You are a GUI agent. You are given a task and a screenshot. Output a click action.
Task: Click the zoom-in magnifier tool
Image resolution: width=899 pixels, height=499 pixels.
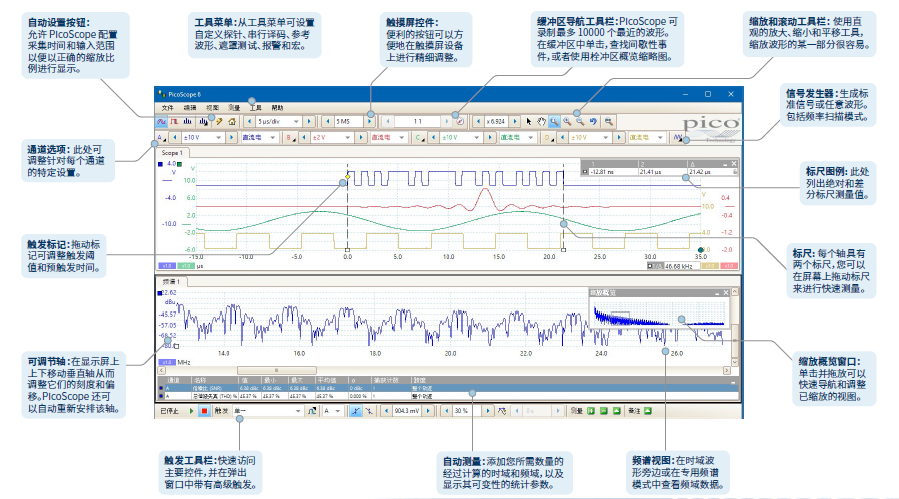point(567,121)
